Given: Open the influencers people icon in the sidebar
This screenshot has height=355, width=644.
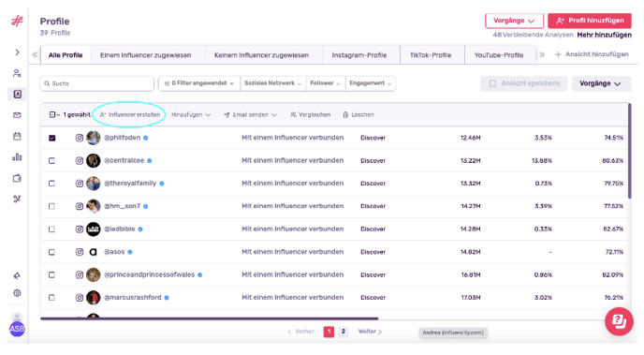Looking at the screenshot, I should coord(17,73).
